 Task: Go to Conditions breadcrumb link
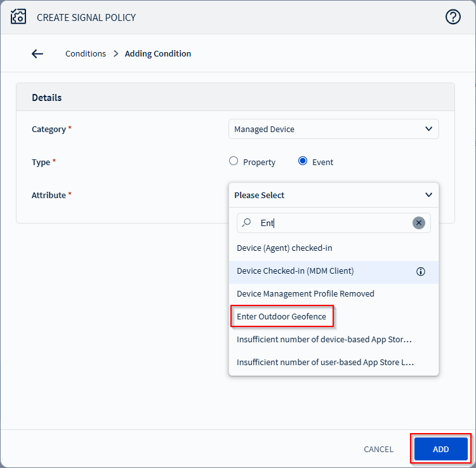(x=86, y=54)
